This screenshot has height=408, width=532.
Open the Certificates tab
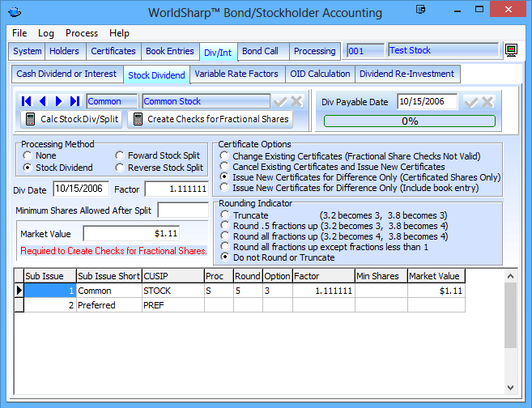coord(113,51)
